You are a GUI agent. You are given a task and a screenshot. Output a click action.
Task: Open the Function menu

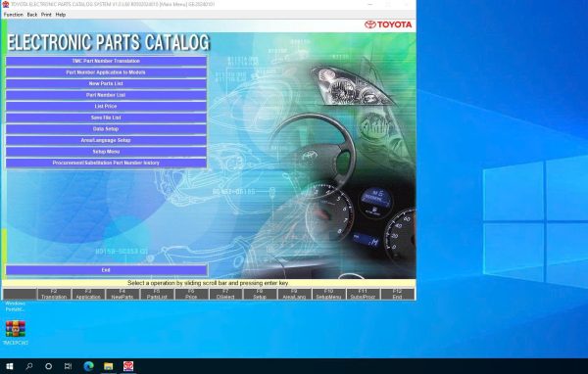click(x=13, y=15)
